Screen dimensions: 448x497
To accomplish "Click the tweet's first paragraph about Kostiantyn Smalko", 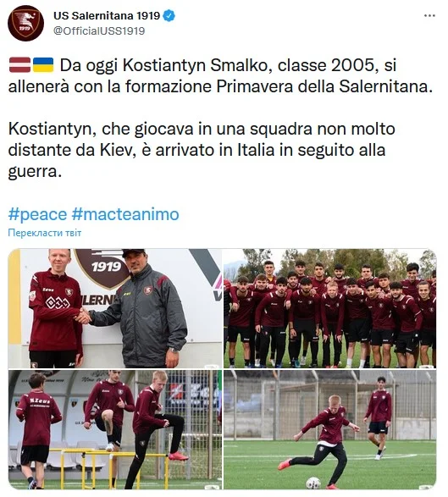I will coord(220,75).
